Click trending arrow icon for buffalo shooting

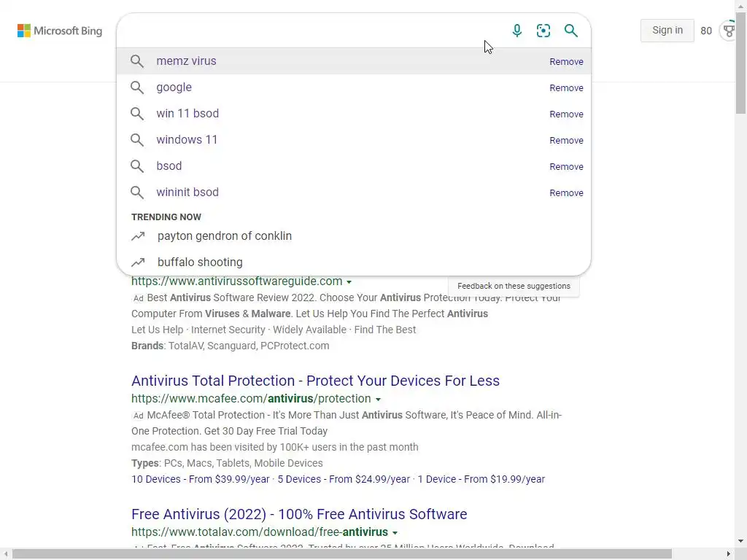138,262
